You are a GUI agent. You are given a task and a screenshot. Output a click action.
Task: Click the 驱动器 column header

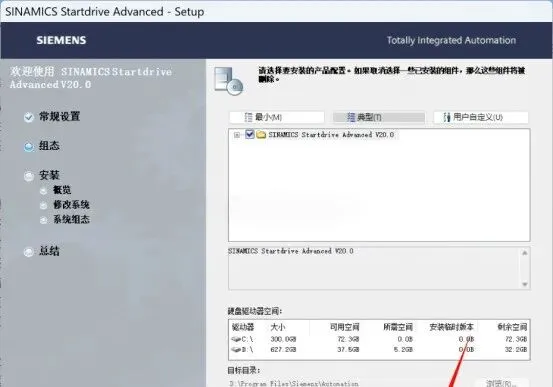[x=243, y=327]
